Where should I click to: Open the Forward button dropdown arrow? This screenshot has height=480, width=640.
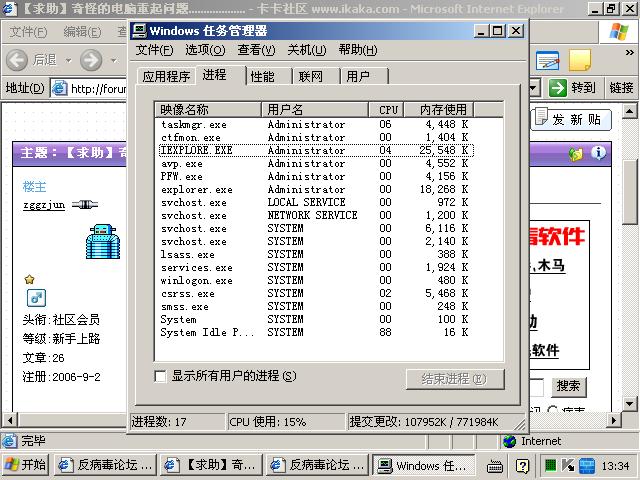tap(113, 61)
